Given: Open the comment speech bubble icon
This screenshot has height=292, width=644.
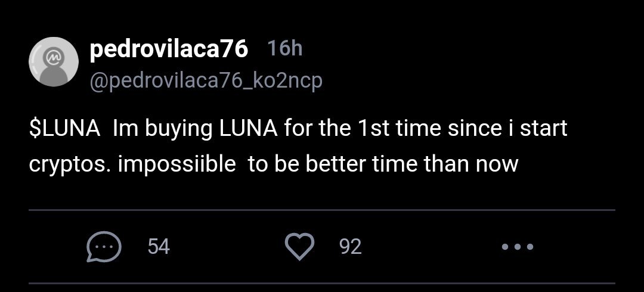Looking at the screenshot, I should [x=104, y=247].
